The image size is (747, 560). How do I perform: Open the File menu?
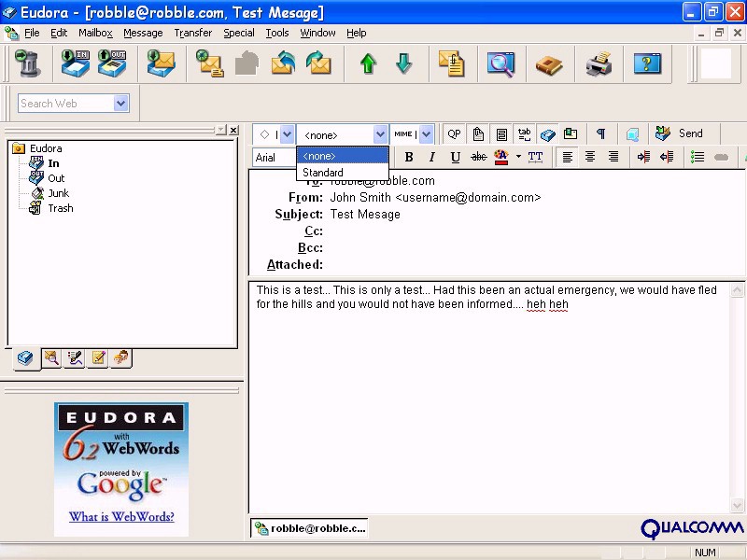click(32, 33)
